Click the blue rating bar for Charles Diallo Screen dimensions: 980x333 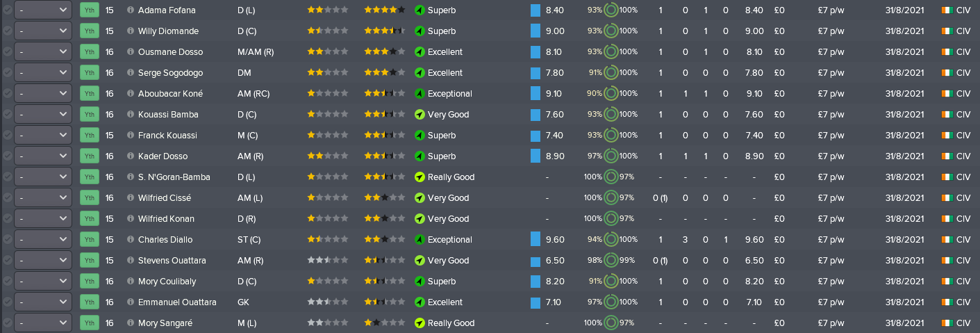point(535,240)
